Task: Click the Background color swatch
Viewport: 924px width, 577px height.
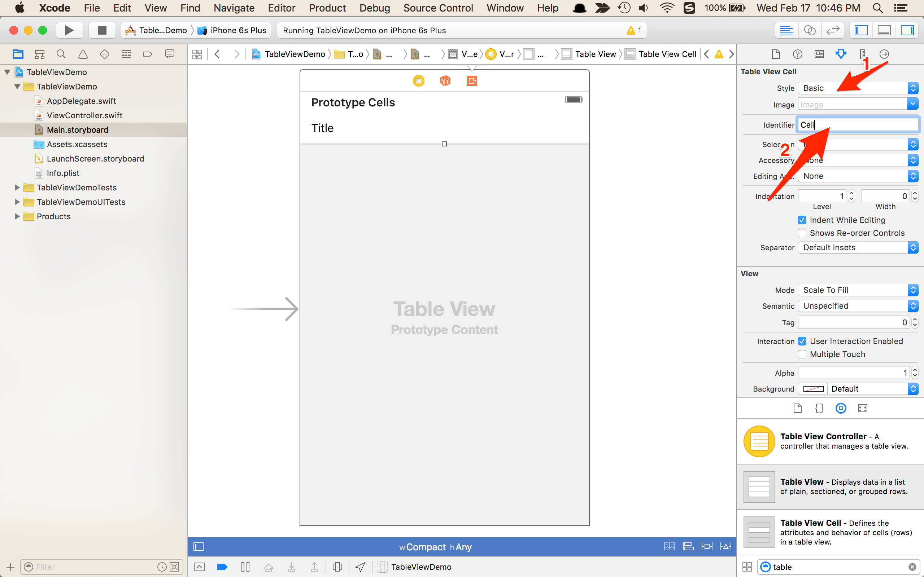Action: (813, 389)
